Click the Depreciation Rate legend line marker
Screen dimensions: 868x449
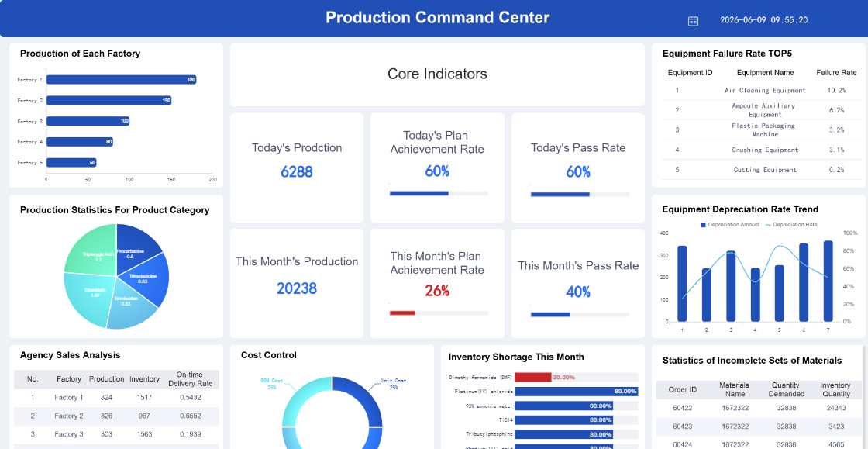point(768,225)
